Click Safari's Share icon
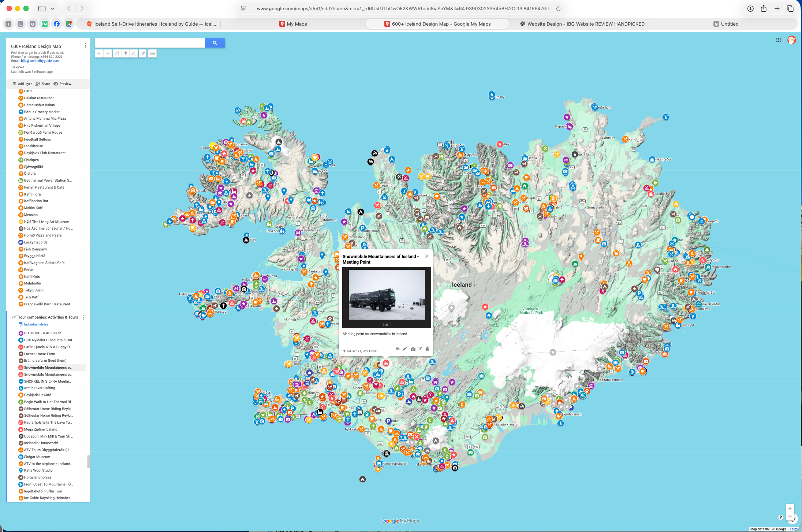Viewport: 802px width, 532px height. (x=764, y=8)
